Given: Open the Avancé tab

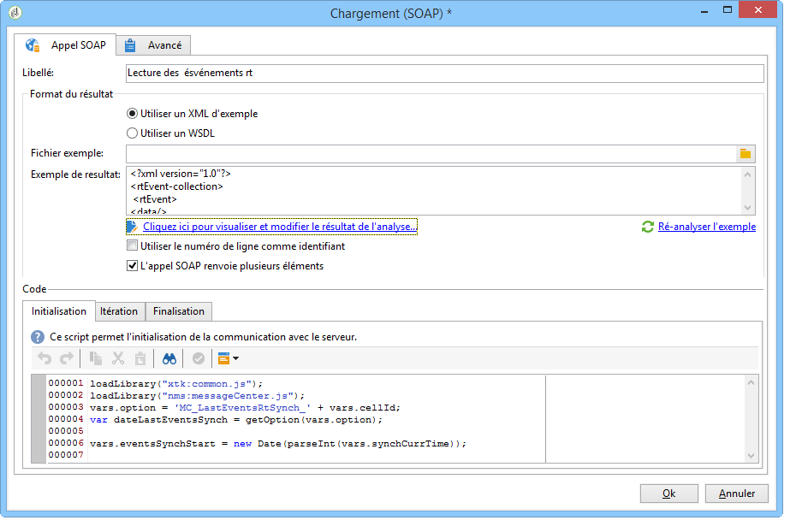Looking at the screenshot, I should pyautogui.click(x=153, y=45).
